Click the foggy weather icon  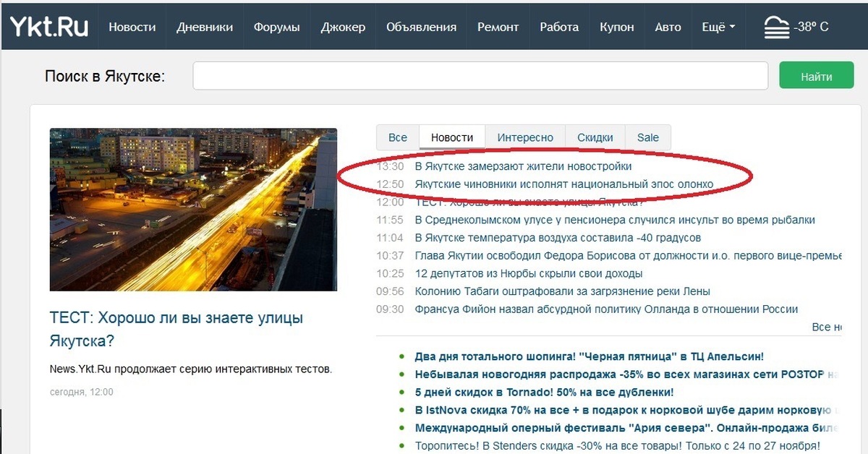[776, 27]
